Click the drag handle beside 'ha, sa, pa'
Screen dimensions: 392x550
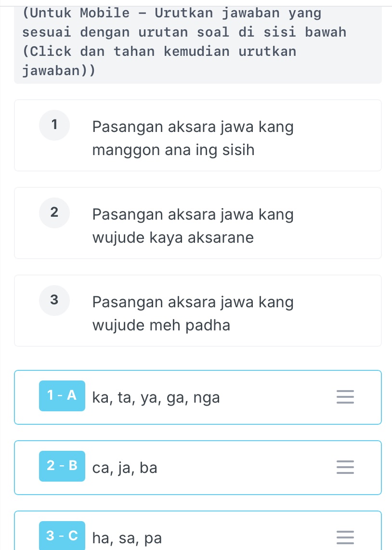[345, 537]
